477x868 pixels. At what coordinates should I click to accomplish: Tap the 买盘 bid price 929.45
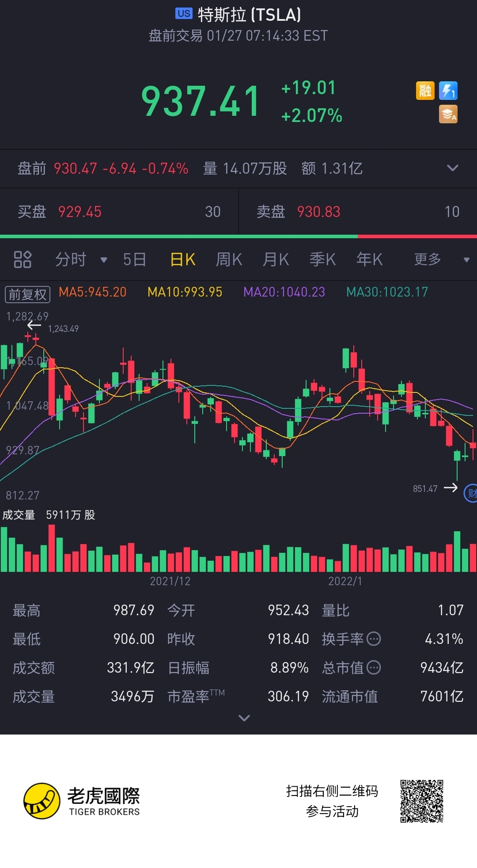click(x=80, y=212)
